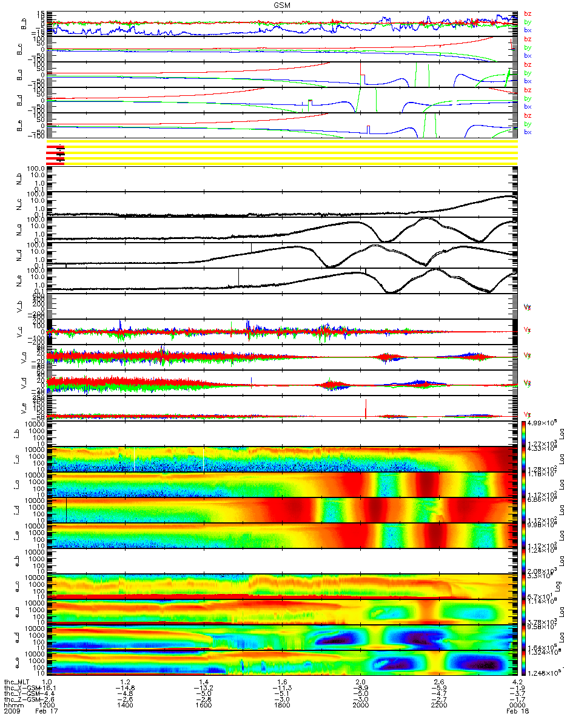This screenshot has width=564, height=728.
Task: Click the bz legend of B_c panel
Action: [x=528, y=39]
